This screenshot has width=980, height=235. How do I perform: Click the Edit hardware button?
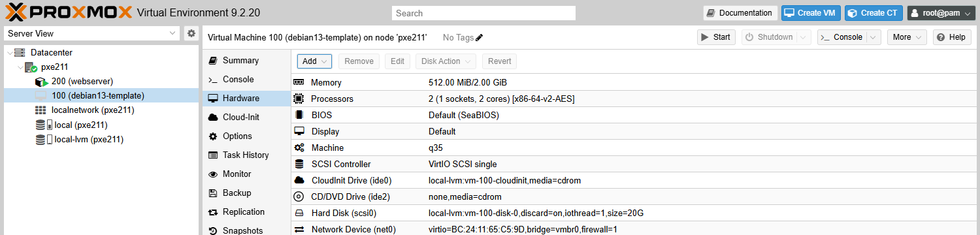397,61
